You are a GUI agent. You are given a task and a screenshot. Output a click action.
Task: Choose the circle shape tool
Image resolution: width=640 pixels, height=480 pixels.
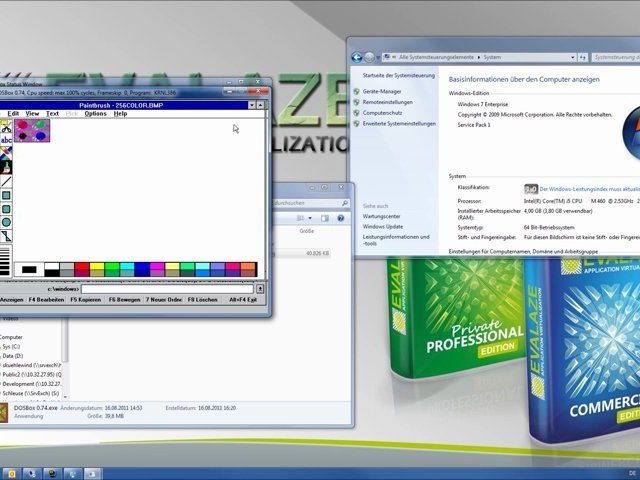[x=6, y=222]
